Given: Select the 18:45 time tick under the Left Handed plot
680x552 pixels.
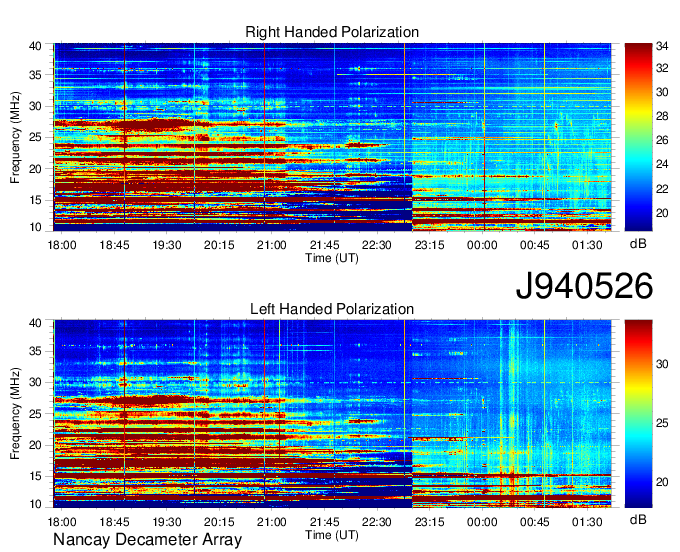Looking at the screenshot, I should 114,522.
